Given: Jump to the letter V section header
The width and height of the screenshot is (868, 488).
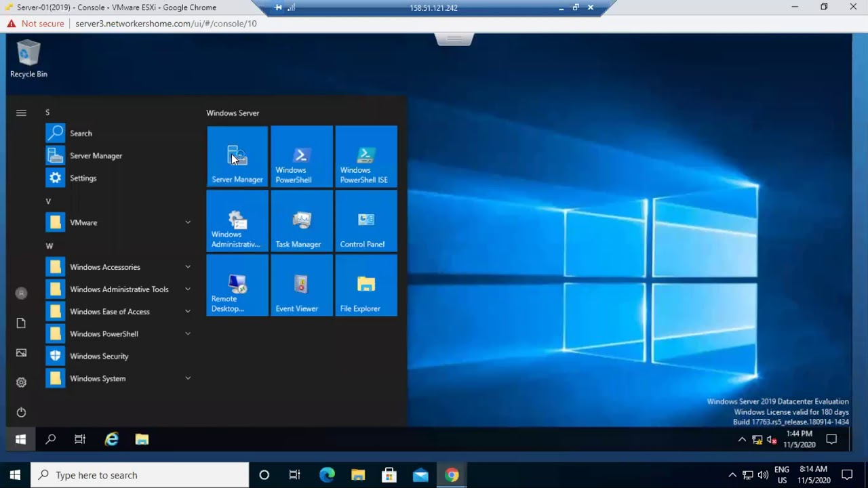Looking at the screenshot, I should pyautogui.click(x=48, y=201).
